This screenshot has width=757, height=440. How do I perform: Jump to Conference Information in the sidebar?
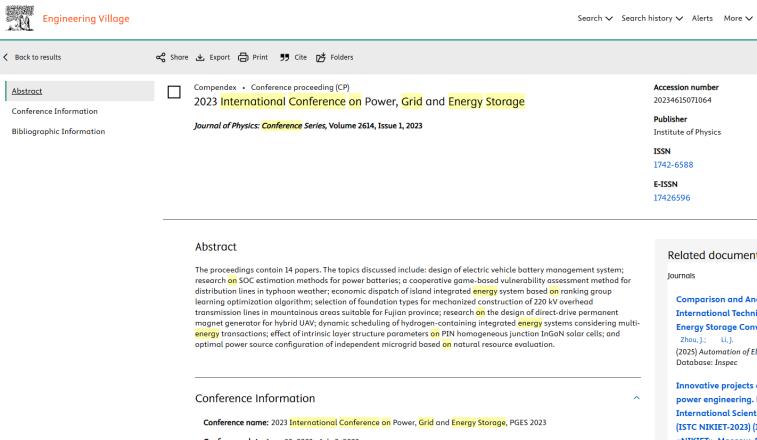(x=55, y=111)
